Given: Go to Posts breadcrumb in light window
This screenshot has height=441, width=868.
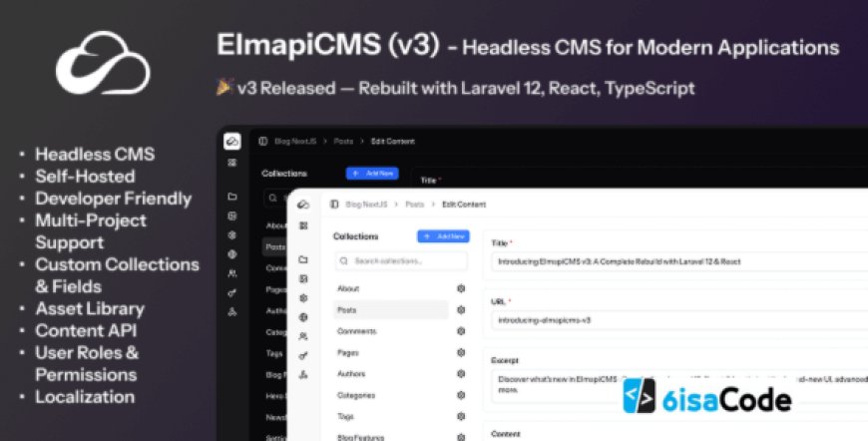Looking at the screenshot, I should point(415,205).
